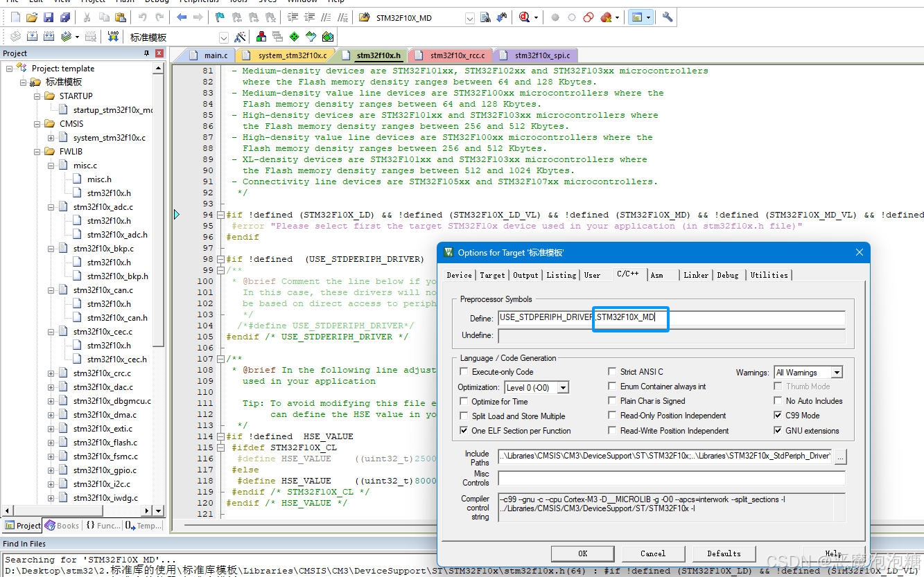This screenshot has height=577, width=924.
Task: Browse Include Paths with ... button
Action: click(840, 456)
